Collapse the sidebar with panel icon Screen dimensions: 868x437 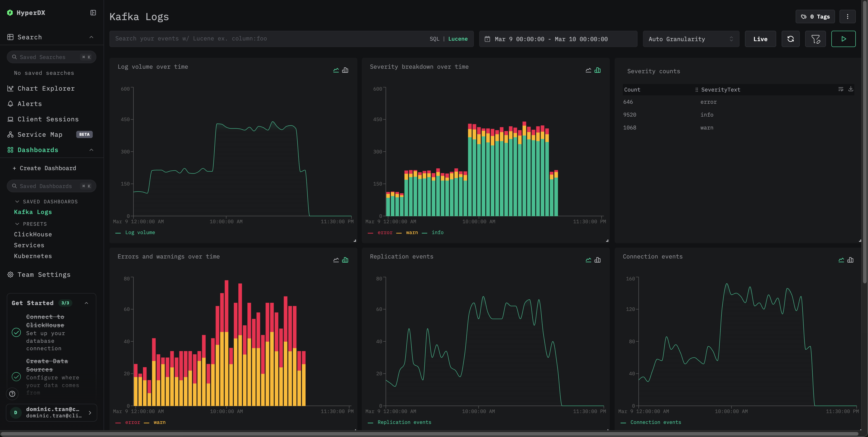pos(93,13)
